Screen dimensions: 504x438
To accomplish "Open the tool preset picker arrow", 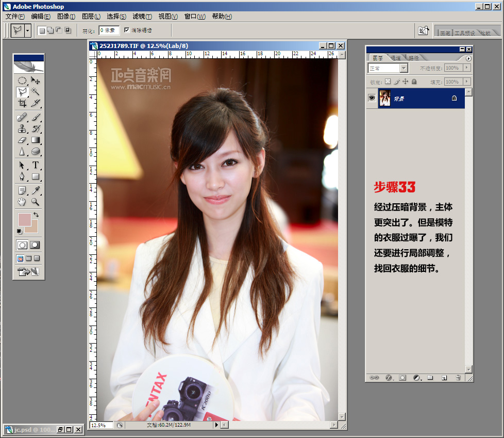I will (27, 30).
